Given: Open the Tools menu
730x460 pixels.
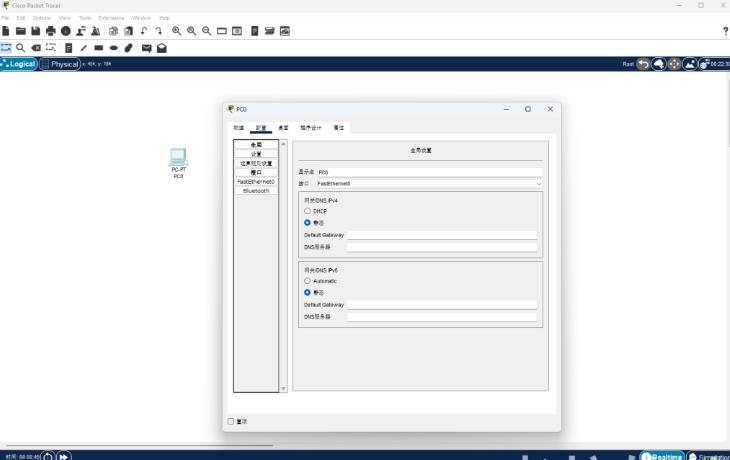Looking at the screenshot, I should pyautogui.click(x=85, y=18).
